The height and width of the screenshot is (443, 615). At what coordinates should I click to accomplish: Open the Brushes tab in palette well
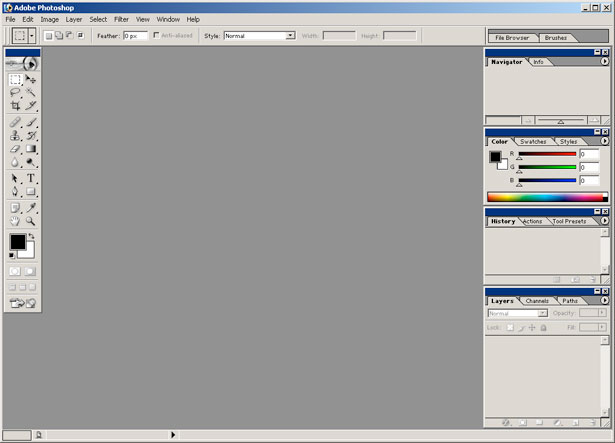555,37
